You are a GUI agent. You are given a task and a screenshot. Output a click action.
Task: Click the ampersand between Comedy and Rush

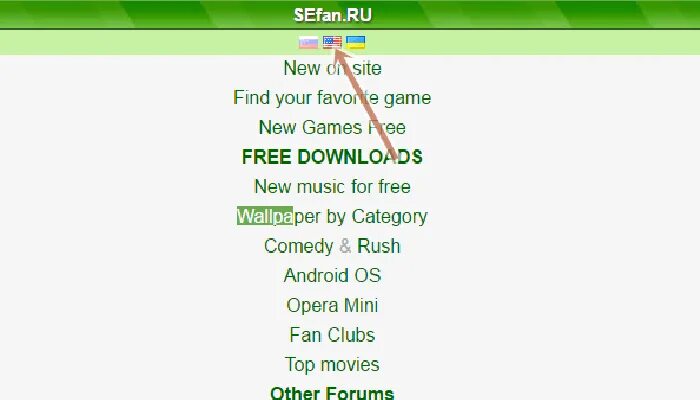point(345,246)
